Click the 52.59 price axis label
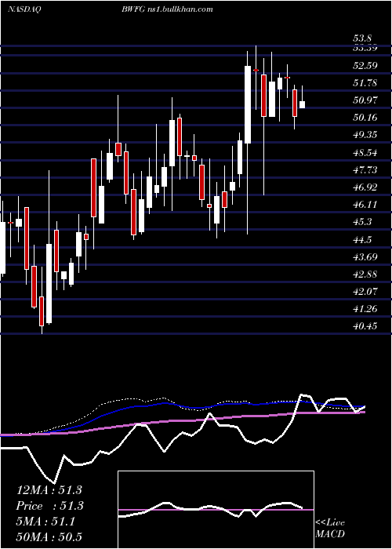Viewport: 392px width, 549px height. pos(365,65)
